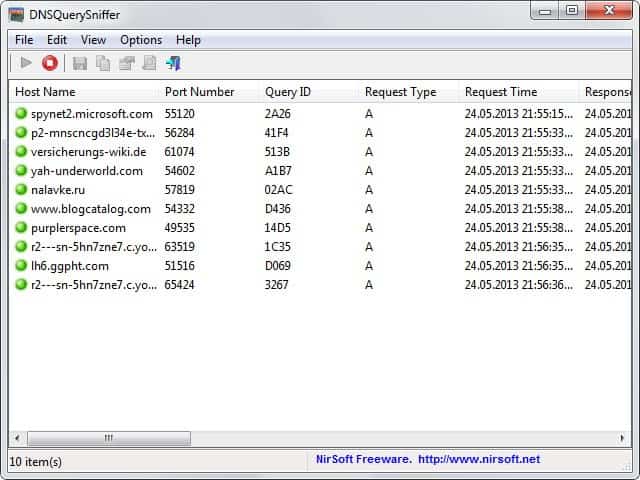Select green status icon for lh6.ggpht.com
Screen dimensions: 640x480
pyautogui.click(x=21, y=266)
